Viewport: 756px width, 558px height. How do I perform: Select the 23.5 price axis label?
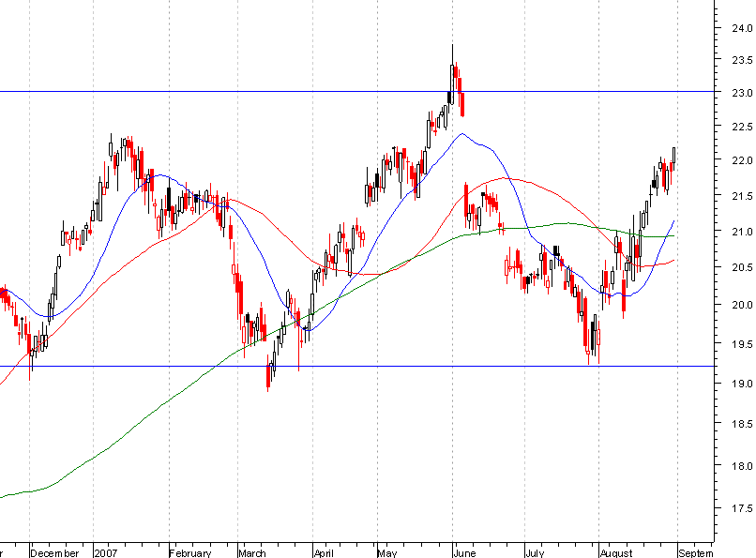pos(742,60)
